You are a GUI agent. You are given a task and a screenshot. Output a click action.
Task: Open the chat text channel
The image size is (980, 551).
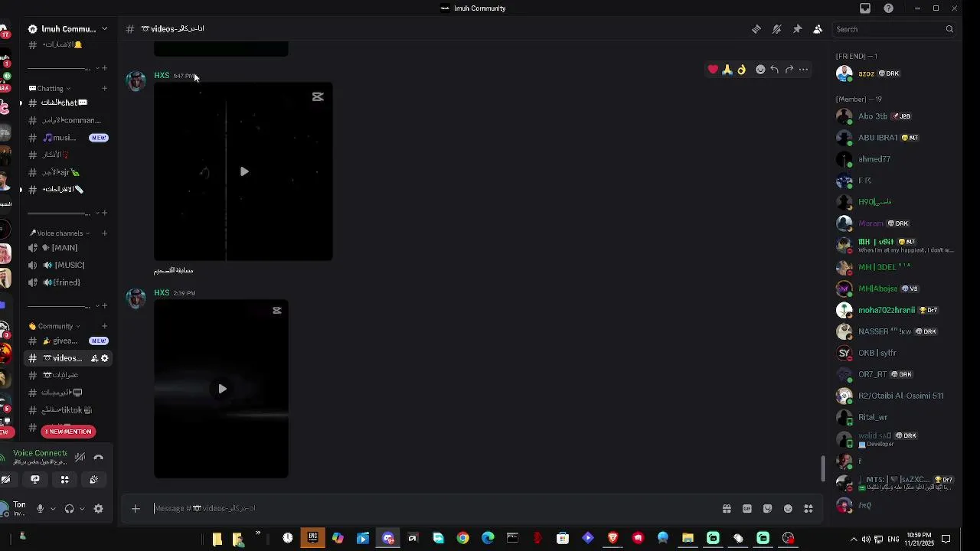69,103
